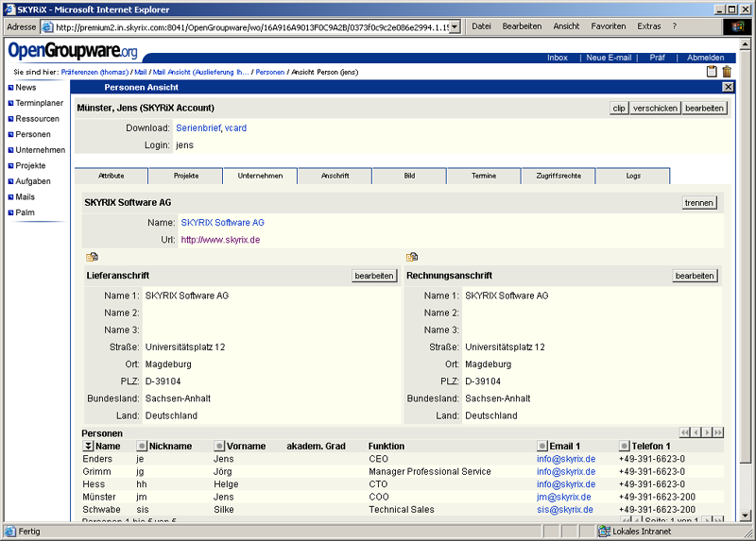Screen dimensions: 756x541
Task: Switch to the Attribute tab
Action: [x=112, y=176]
